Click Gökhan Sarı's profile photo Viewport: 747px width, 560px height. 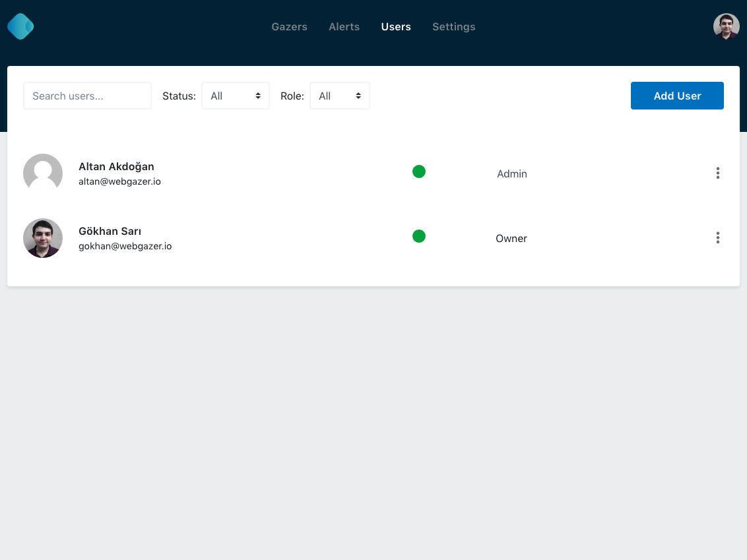(43, 238)
